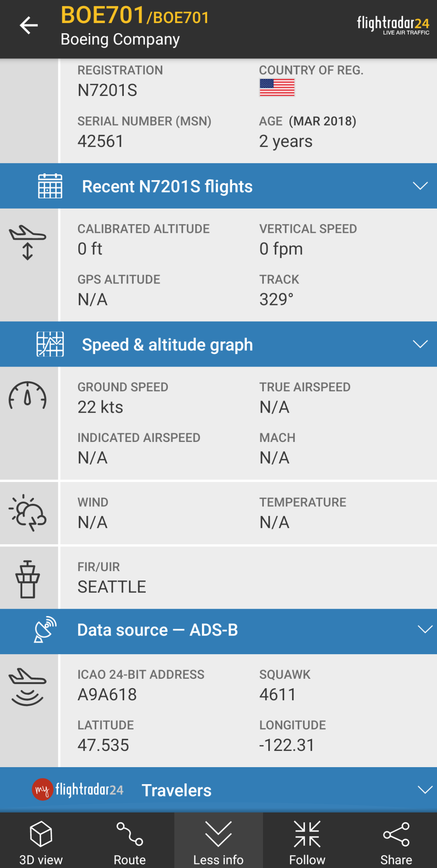
Task: Tap the weather wind icon
Action: pos(28,512)
